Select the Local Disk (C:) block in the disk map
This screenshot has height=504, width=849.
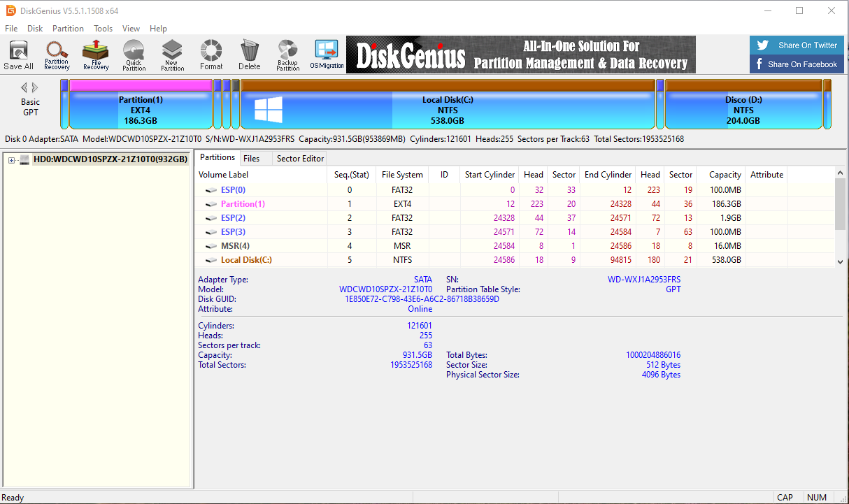point(448,104)
